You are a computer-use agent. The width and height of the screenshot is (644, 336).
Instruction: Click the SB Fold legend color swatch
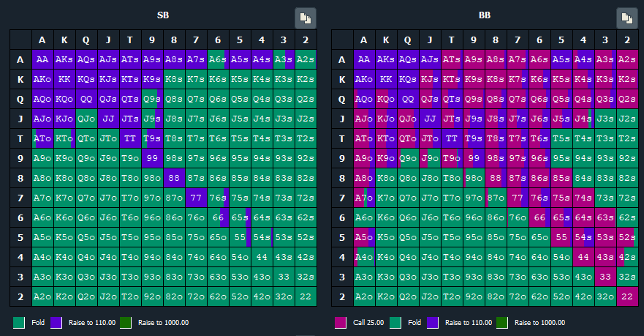point(19,323)
